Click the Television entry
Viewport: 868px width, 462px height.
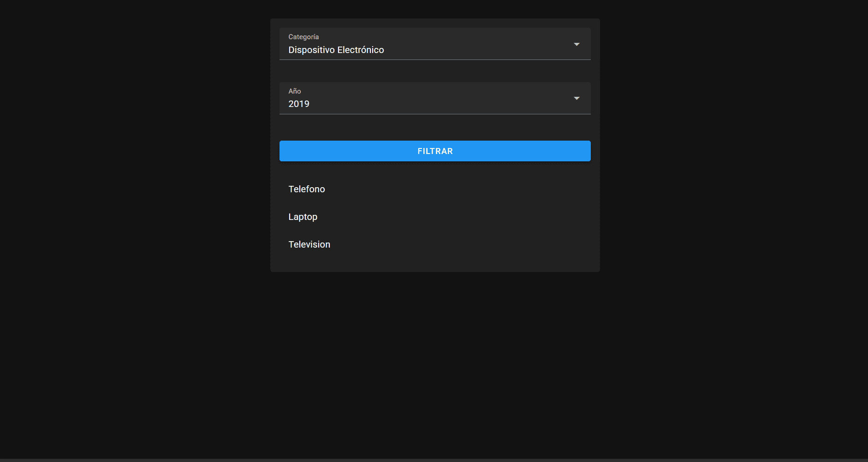309,244
